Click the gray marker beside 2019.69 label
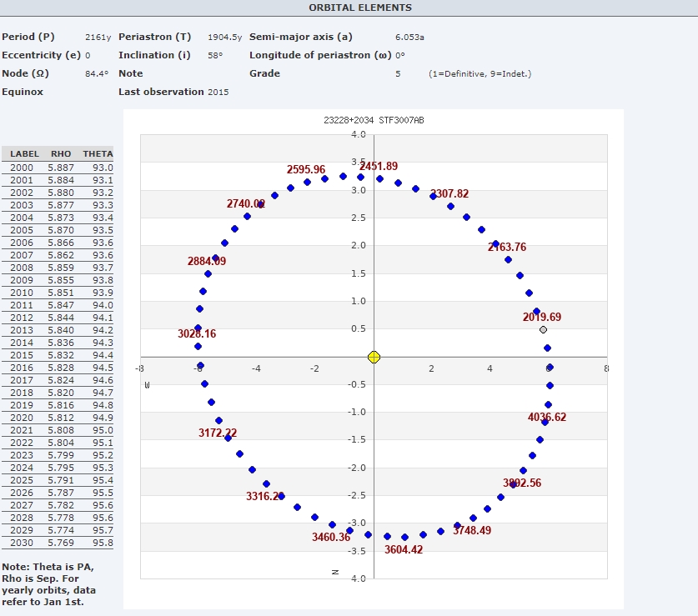This screenshot has width=698, height=616. (543, 329)
